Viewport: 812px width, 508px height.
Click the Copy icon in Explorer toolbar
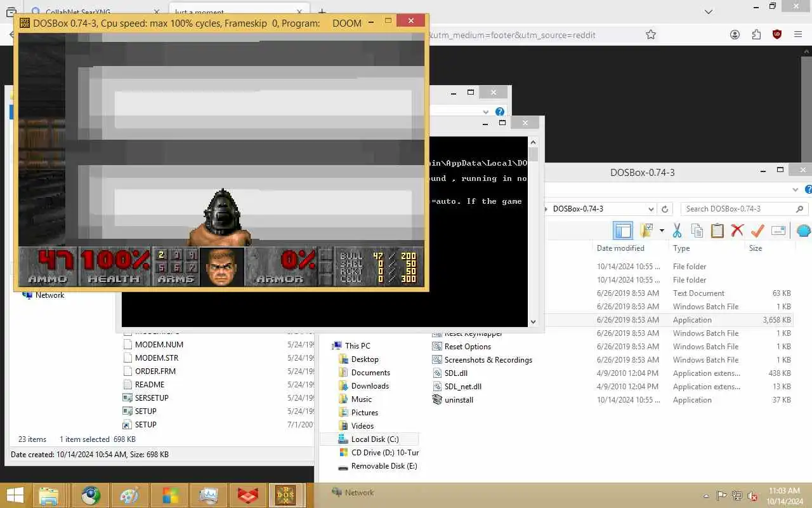pyautogui.click(x=697, y=231)
